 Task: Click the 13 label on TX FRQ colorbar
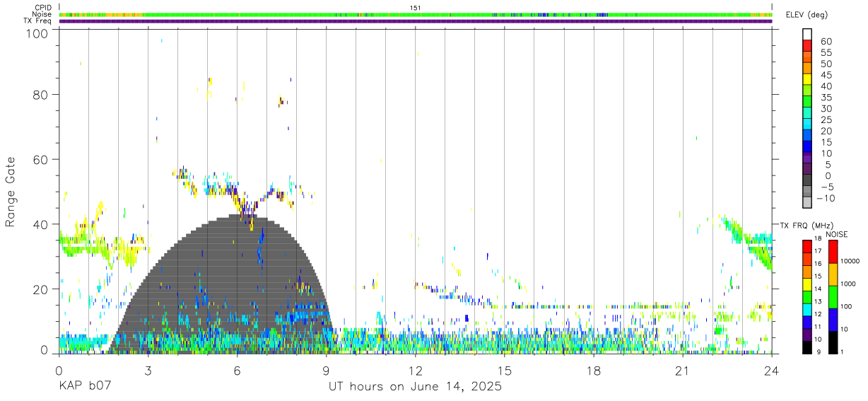coord(819,302)
